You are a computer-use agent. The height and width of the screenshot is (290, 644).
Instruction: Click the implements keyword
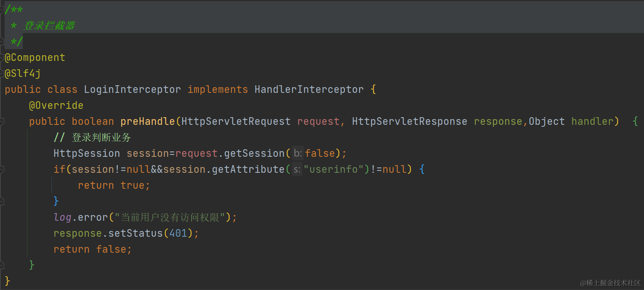point(218,89)
